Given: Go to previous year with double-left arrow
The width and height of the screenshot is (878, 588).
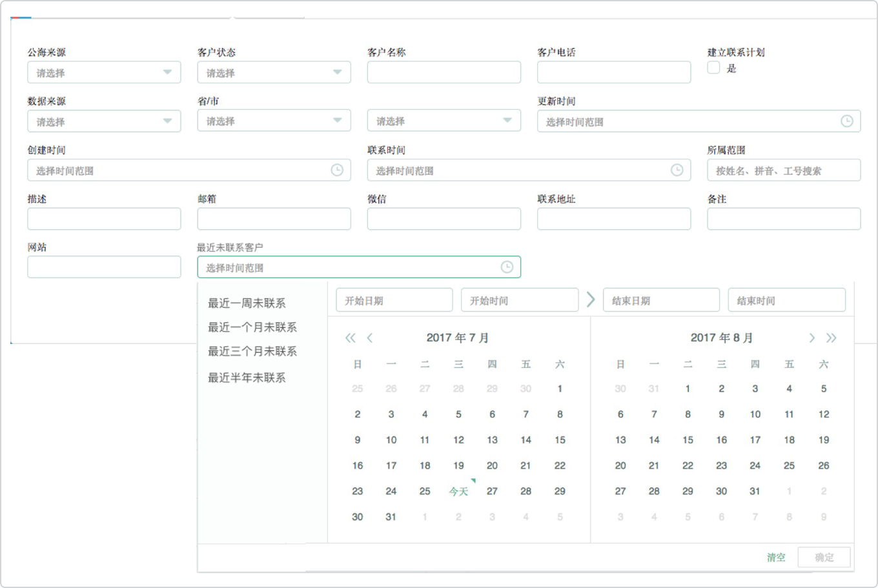Looking at the screenshot, I should [x=350, y=338].
